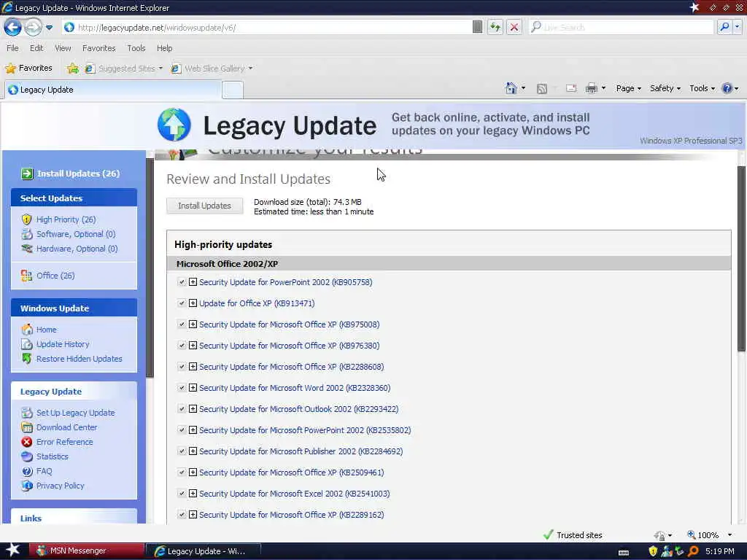The height and width of the screenshot is (560, 747).
Task: Uncheck PowerPoint 2002 KB2535802 checkbox
Action: pyautogui.click(x=182, y=430)
